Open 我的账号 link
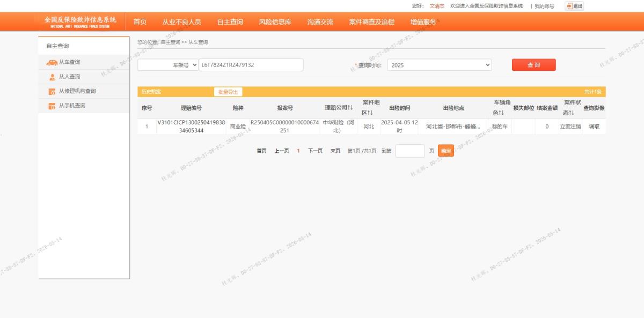644x318 pixels. 544,6
